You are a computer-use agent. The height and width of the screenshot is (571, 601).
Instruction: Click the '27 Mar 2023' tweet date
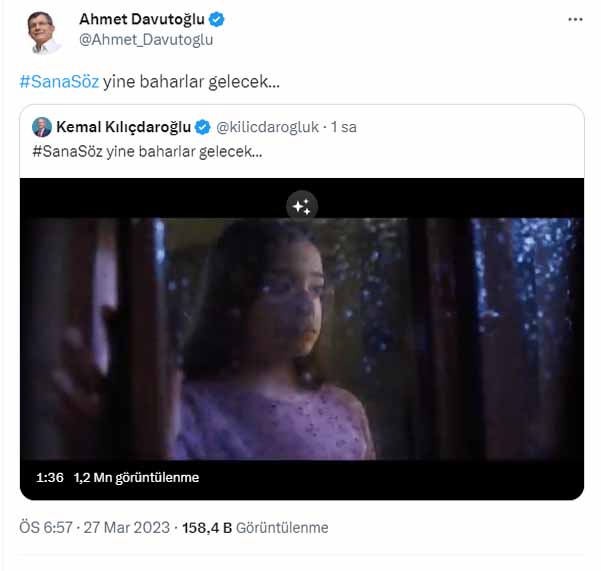tap(127, 527)
